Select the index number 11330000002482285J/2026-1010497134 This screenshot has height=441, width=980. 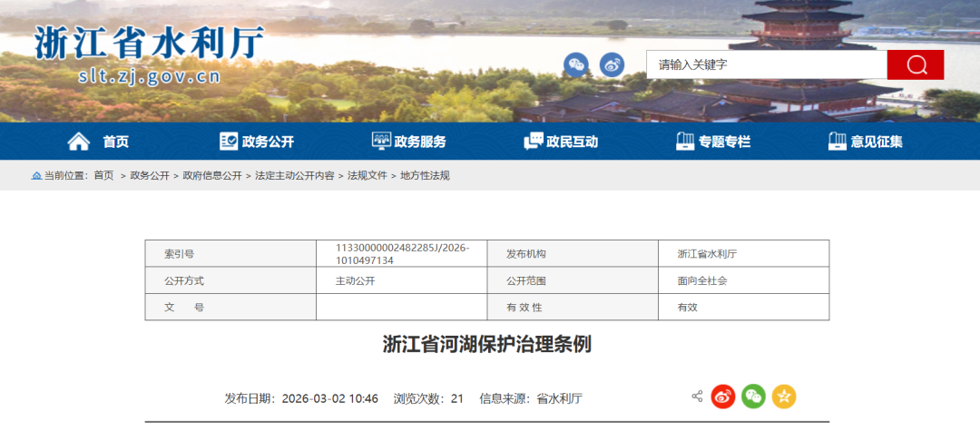pos(402,254)
